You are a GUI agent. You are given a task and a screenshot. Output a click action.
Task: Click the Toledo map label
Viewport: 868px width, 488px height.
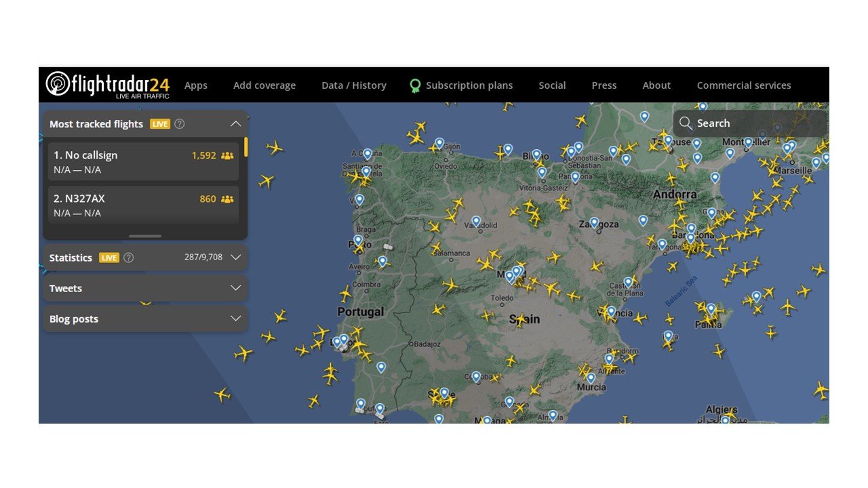[502, 298]
